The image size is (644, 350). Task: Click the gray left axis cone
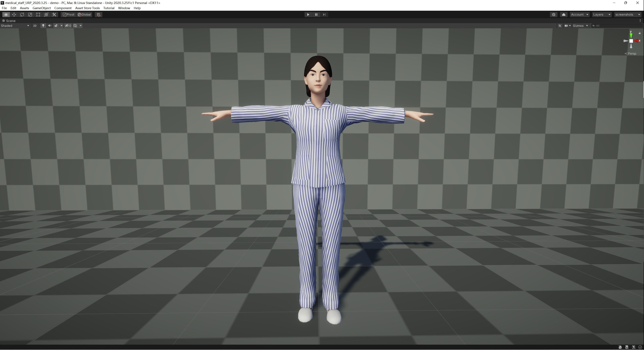[x=626, y=41]
